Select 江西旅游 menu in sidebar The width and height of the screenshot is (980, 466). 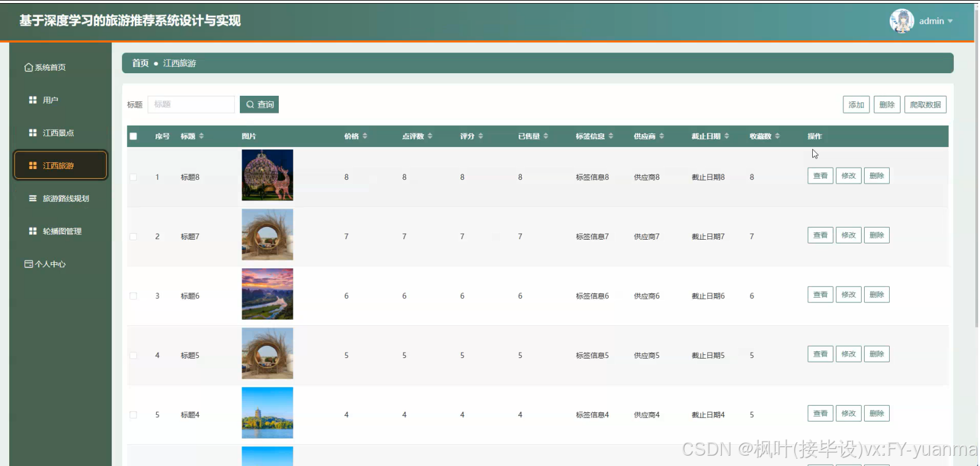coord(60,165)
